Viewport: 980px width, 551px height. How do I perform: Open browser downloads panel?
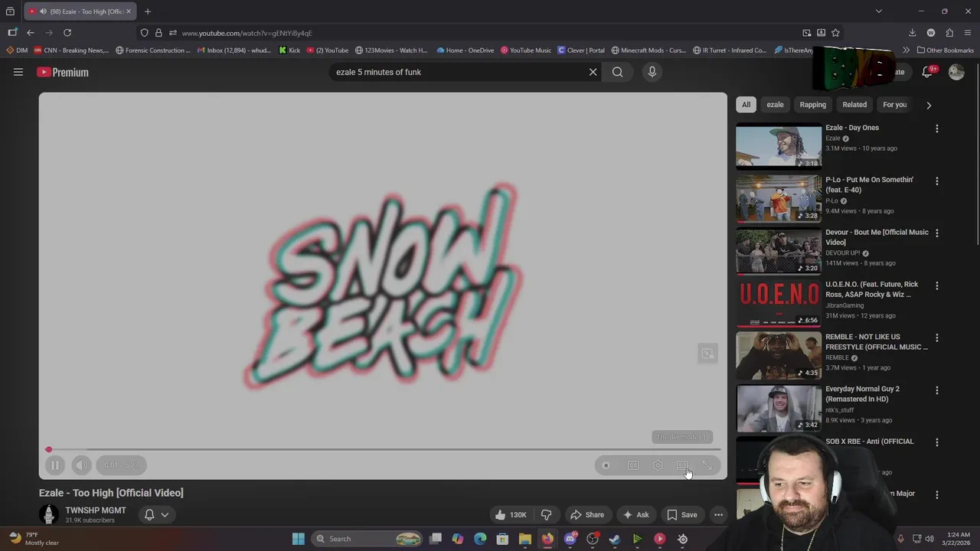912,33
